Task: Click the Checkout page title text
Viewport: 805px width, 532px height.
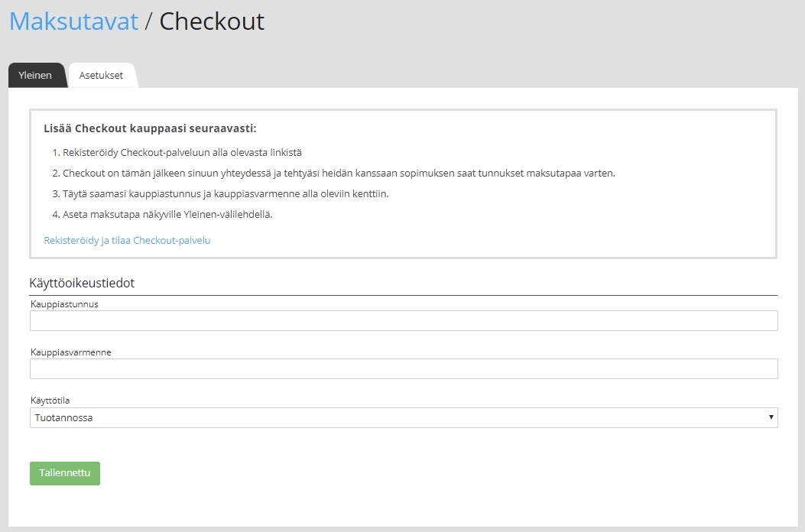Action: coord(212,21)
